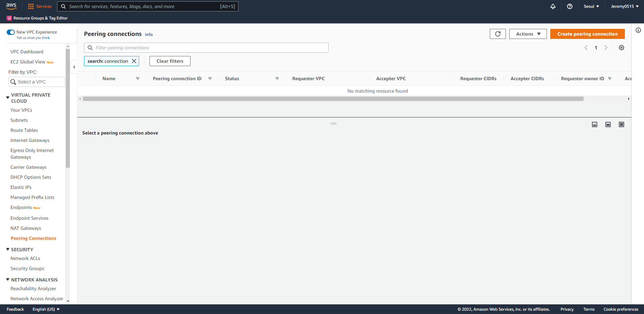Collapse the SECURITY section
The width and height of the screenshot is (644, 314).
[8, 249]
